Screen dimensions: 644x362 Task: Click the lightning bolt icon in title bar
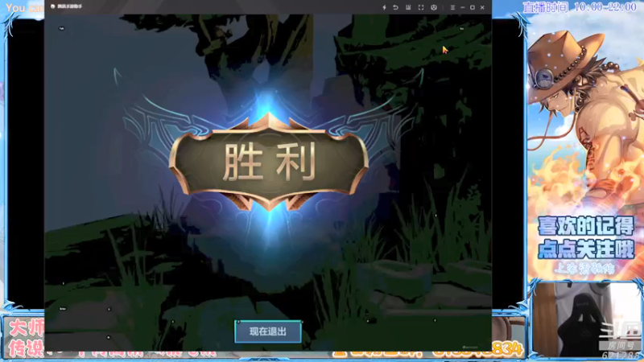(385, 7)
